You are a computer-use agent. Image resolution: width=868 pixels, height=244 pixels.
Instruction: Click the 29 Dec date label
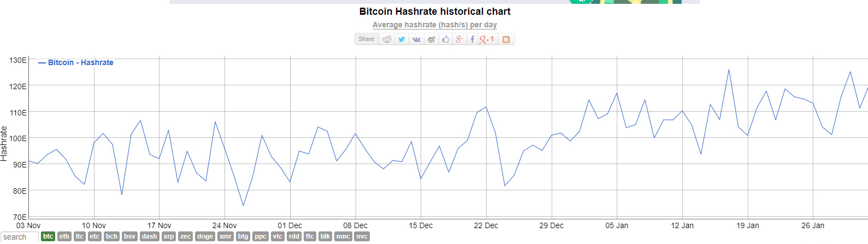pos(551,225)
